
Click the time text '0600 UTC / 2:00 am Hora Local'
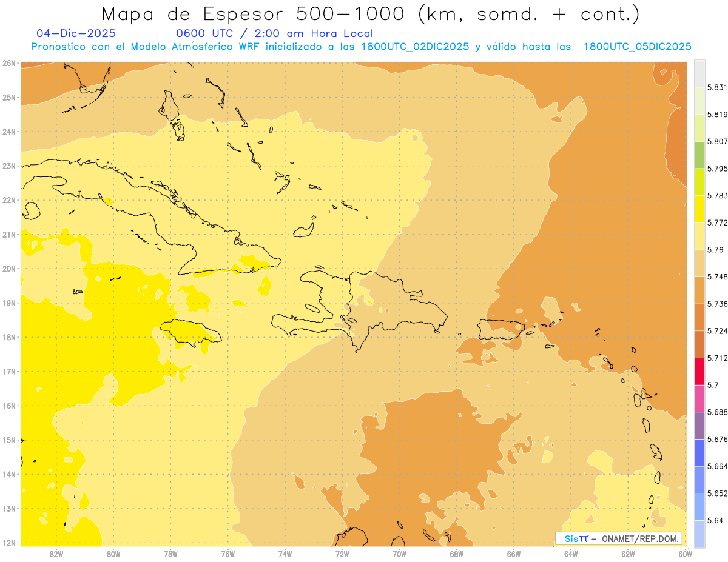tap(274, 33)
